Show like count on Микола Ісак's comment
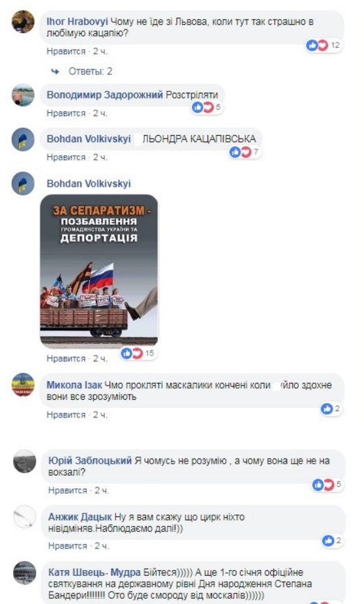 coord(331,409)
